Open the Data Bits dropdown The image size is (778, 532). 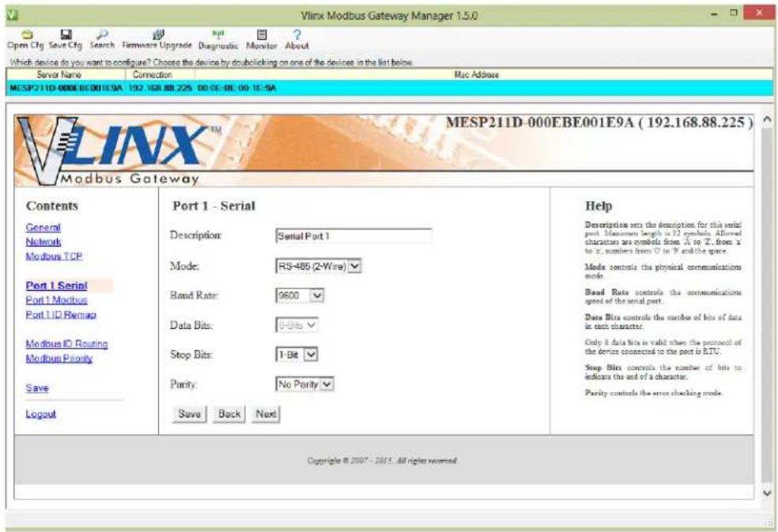click(296, 325)
